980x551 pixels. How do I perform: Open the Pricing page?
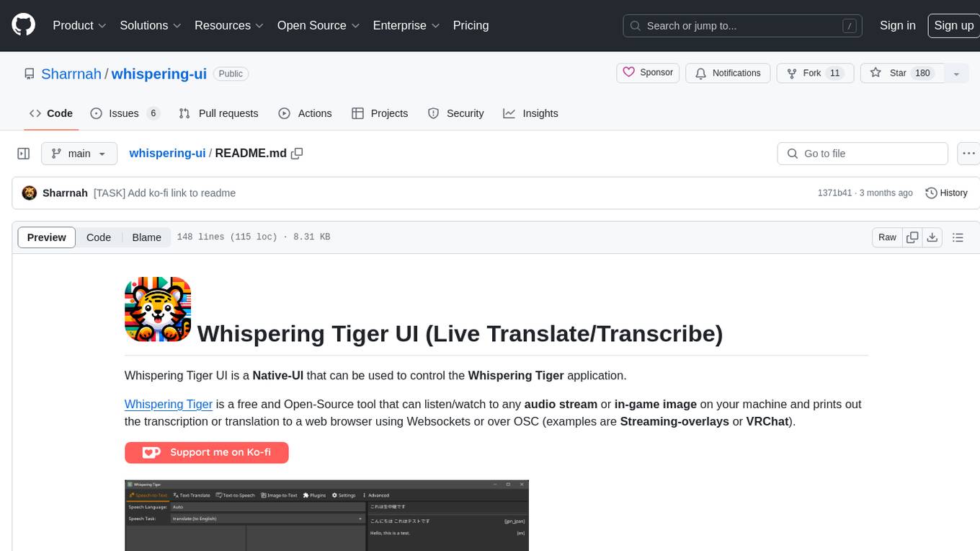[471, 25]
